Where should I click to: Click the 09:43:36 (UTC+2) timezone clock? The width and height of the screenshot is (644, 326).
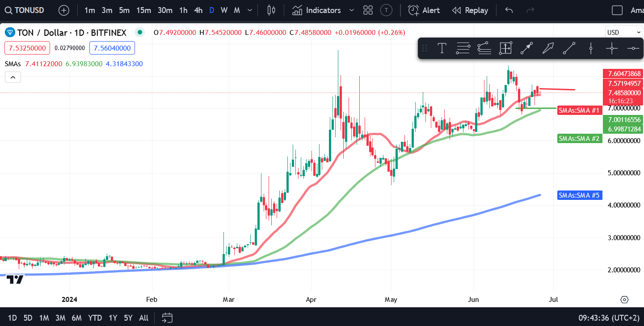pyautogui.click(x=609, y=318)
